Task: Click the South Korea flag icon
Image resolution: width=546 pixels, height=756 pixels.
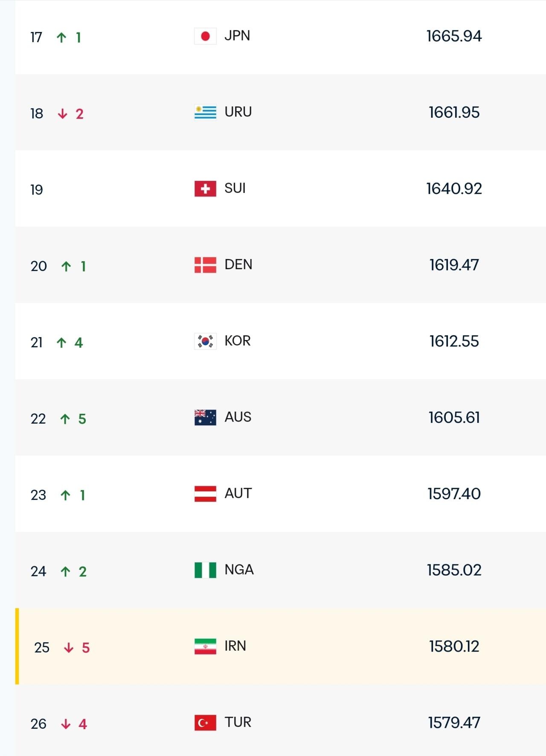Action: (x=205, y=341)
